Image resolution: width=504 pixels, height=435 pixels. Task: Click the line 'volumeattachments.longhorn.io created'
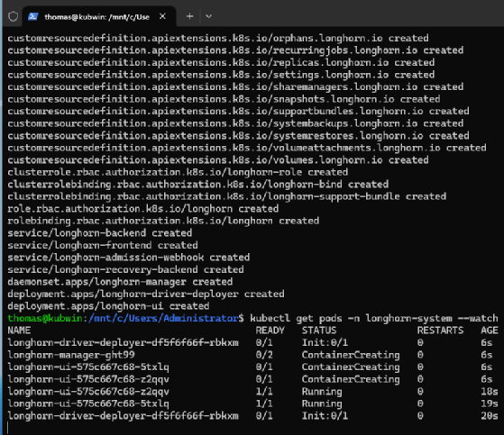pyautogui.click(x=247, y=148)
